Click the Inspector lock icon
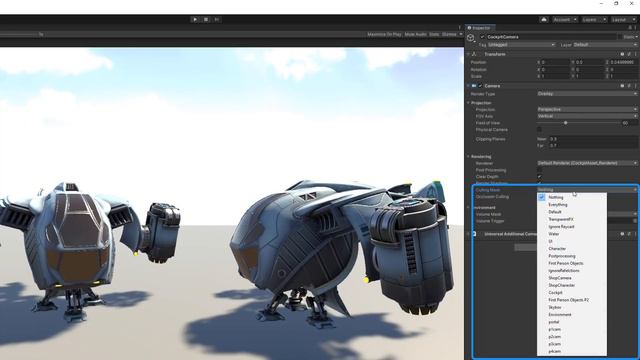The height and width of the screenshot is (360, 640). [630, 27]
